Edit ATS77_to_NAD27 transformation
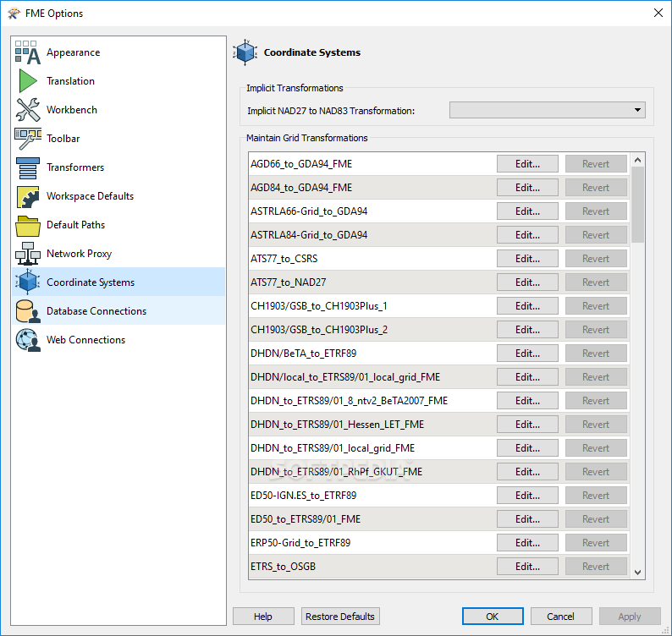 (x=527, y=282)
